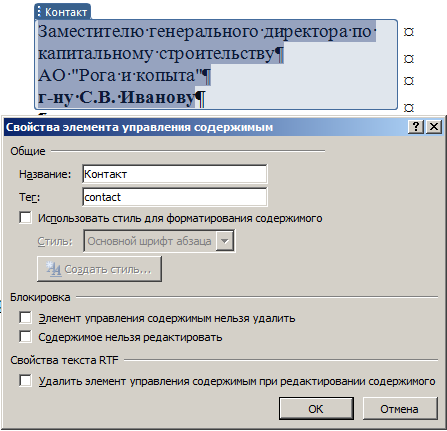
Task: Click the dialog title bar text
Action: (x=139, y=127)
